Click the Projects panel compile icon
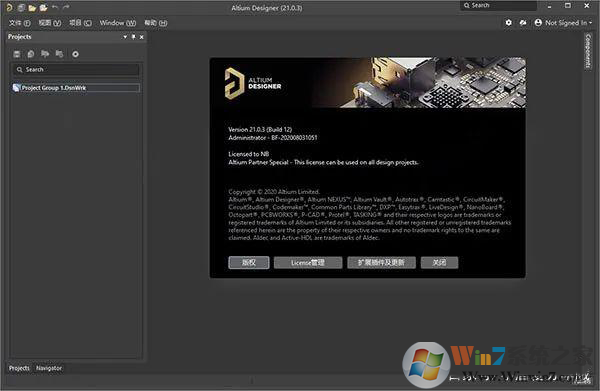The width and height of the screenshot is (600, 391). 31,54
